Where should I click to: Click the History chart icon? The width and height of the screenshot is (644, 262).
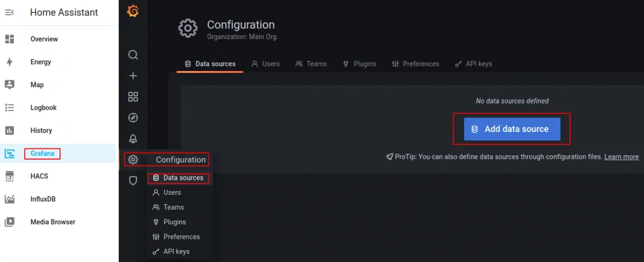coord(9,131)
